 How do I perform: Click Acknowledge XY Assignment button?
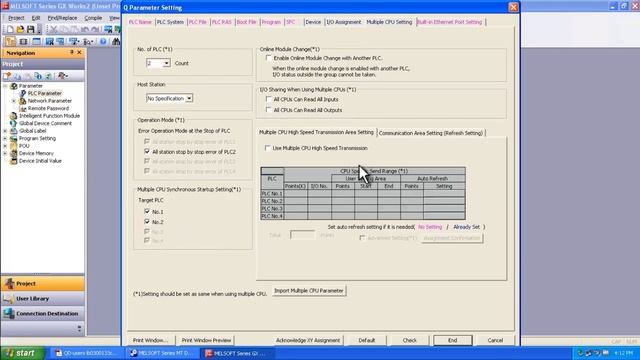tap(308, 340)
